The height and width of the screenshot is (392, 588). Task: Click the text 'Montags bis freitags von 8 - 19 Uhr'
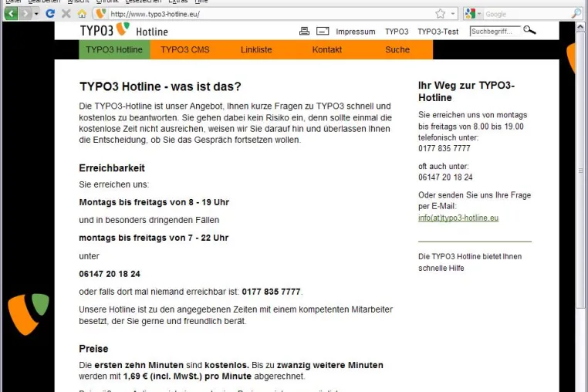(154, 203)
